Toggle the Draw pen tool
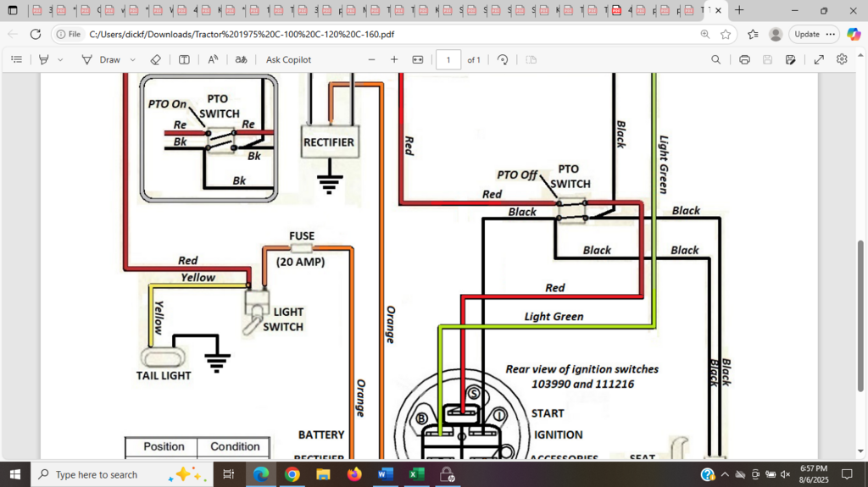 101,60
